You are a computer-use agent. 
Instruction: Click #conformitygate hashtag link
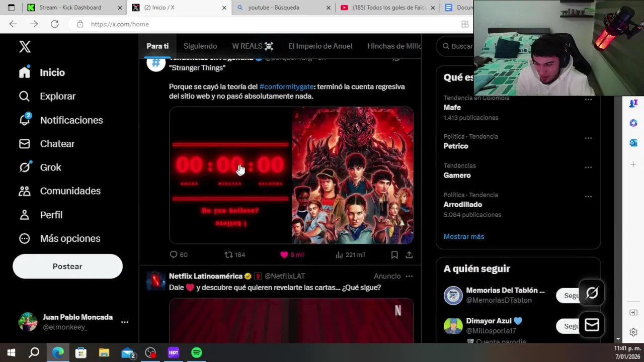pos(286,86)
